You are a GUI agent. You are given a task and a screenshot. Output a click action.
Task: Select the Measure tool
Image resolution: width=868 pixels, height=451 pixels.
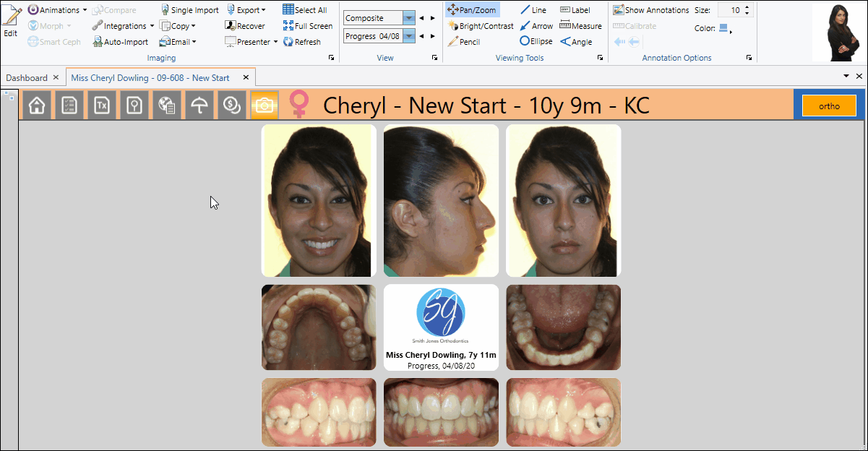(x=580, y=26)
